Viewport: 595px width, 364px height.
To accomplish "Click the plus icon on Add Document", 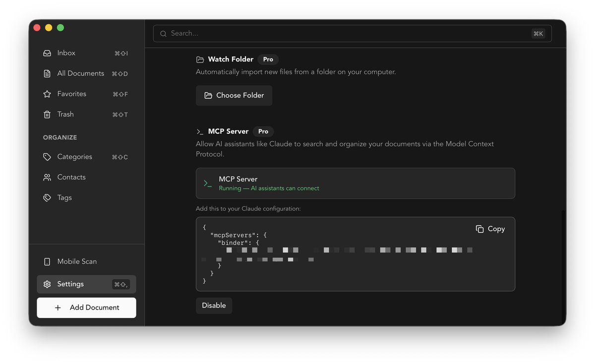I will tap(58, 308).
